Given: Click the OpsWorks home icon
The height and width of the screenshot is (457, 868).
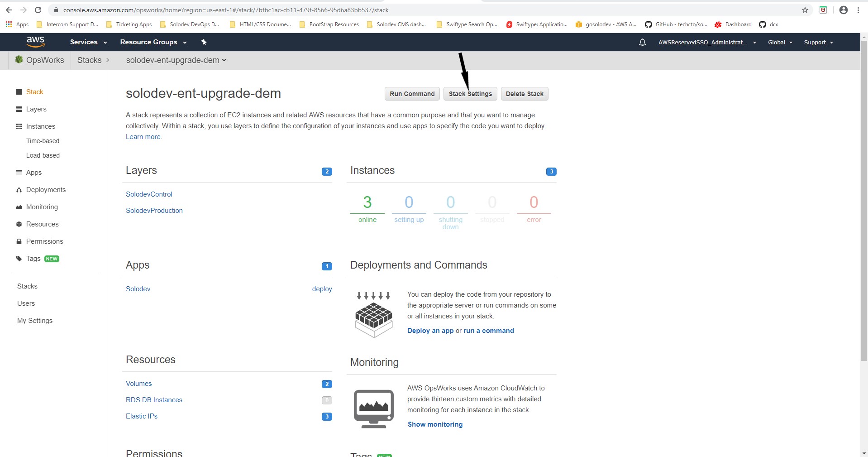Looking at the screenshot, I should click(19, 59).
